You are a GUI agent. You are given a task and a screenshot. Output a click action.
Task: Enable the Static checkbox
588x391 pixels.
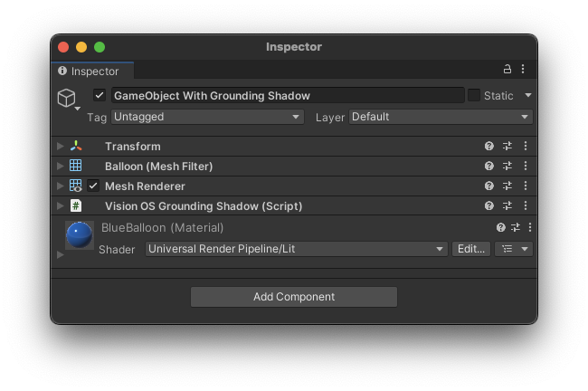474,96
